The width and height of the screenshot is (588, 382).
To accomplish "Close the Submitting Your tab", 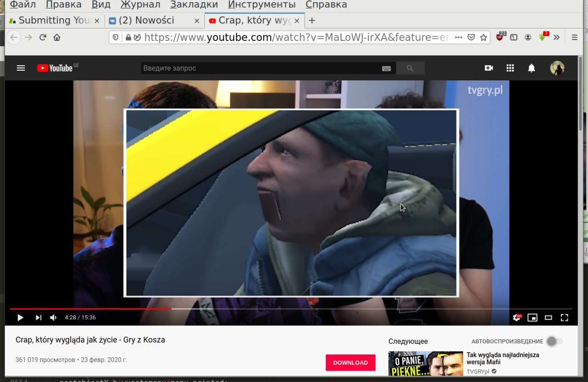I will pos(97,21).
